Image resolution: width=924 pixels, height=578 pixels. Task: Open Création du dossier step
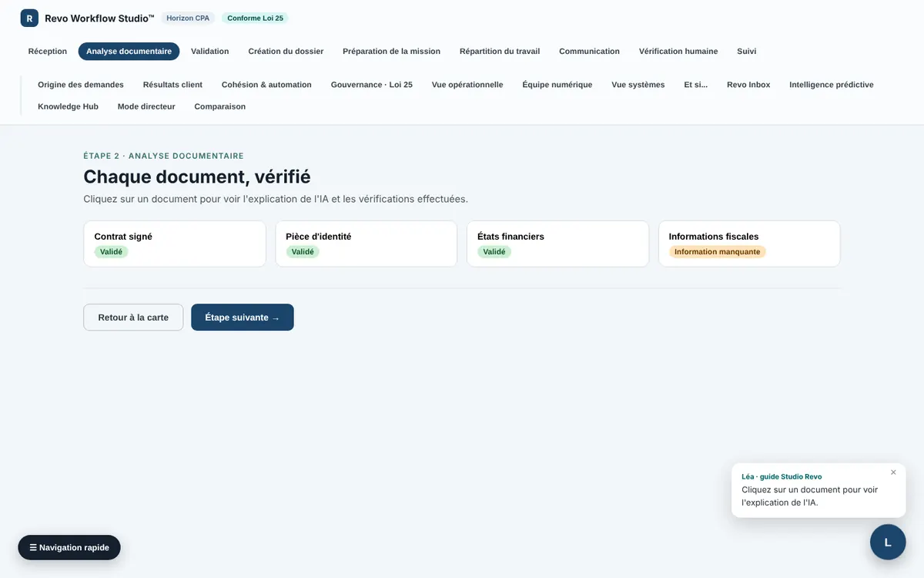click(286, 52)
